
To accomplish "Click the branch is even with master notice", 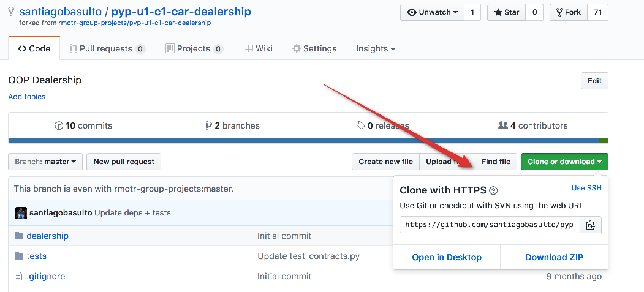I will tap(124, 189).
